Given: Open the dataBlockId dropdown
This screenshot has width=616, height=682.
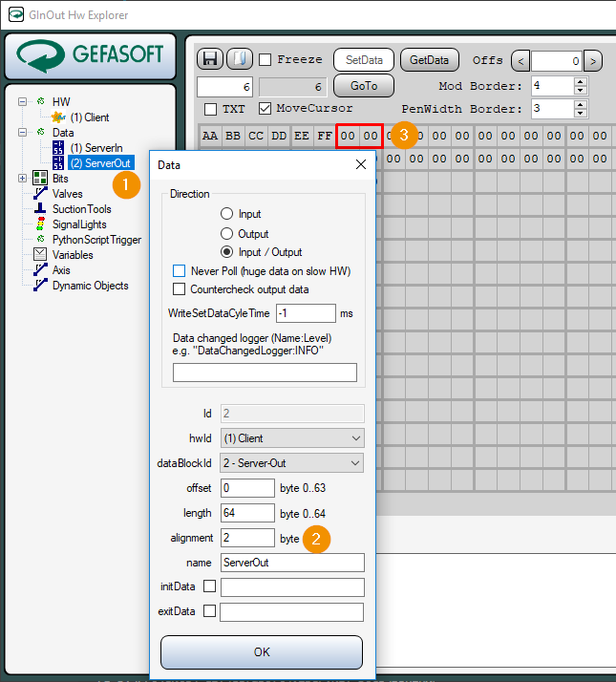Looking at the screenshot, I should click(x=355, y=463).
